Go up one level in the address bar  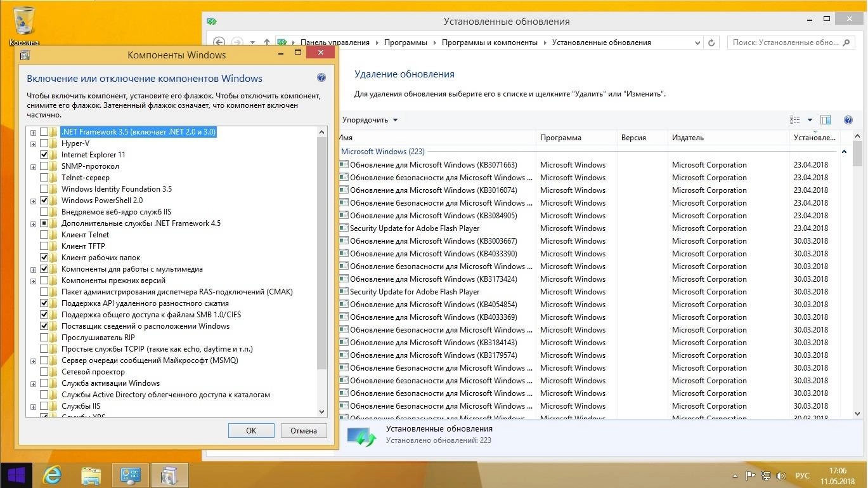pyautogui.click(x=267, y=43)
